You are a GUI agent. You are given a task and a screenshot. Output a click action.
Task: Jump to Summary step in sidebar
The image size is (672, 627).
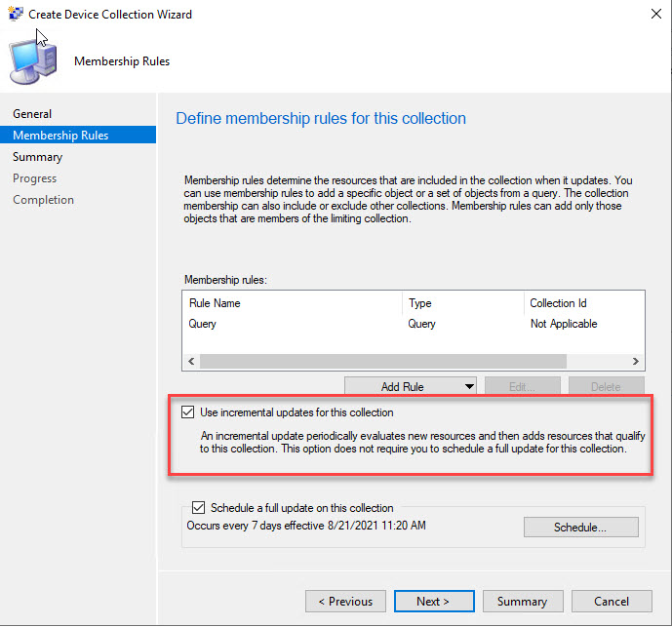pos(37,157)
